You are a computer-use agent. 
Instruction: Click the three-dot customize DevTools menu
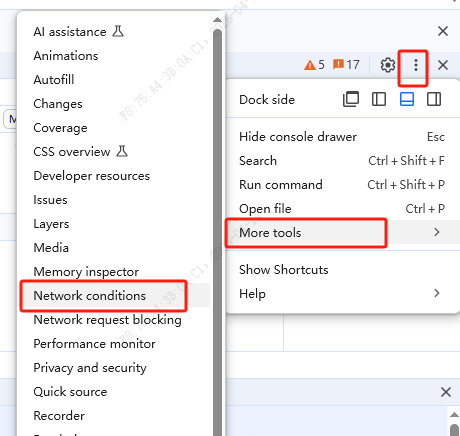point(415,65)
